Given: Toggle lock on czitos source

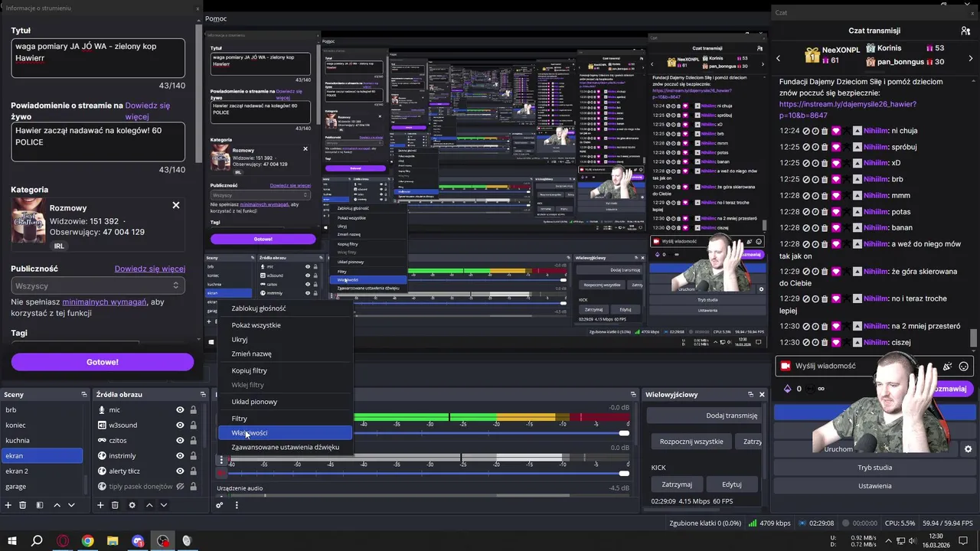Looking at the screenshot, I should (193, 440).
